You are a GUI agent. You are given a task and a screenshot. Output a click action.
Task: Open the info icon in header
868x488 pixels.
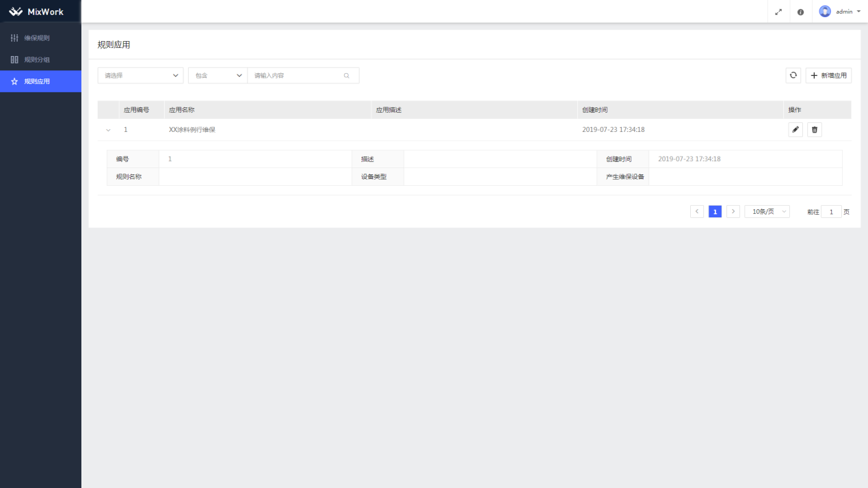(800, 12)
